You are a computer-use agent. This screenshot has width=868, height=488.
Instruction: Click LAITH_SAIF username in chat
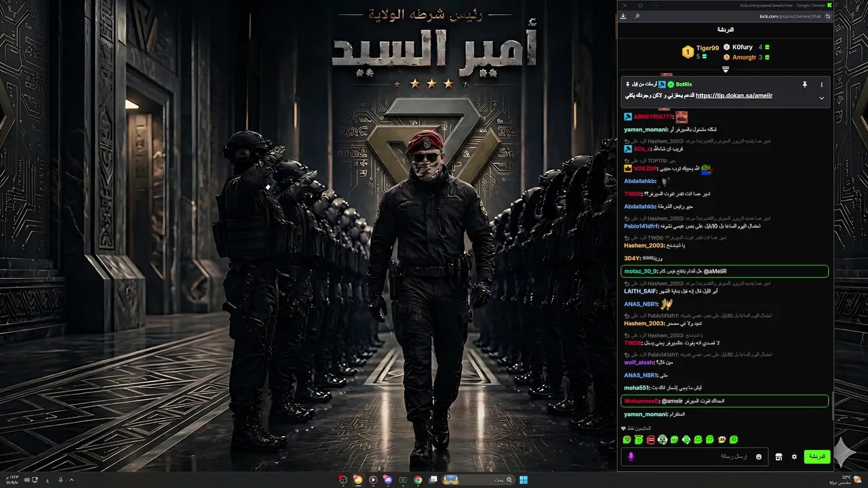[x=642, y=291]
